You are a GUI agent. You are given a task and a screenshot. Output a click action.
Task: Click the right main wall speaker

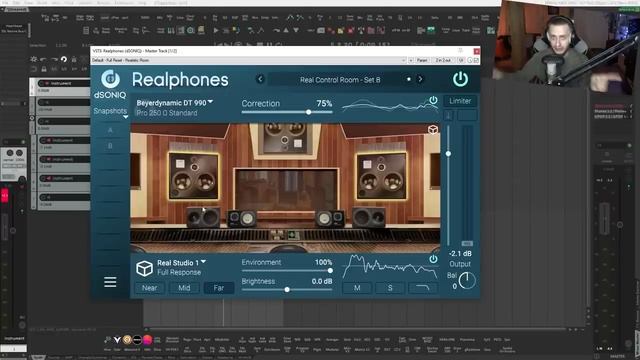point(382,176)
